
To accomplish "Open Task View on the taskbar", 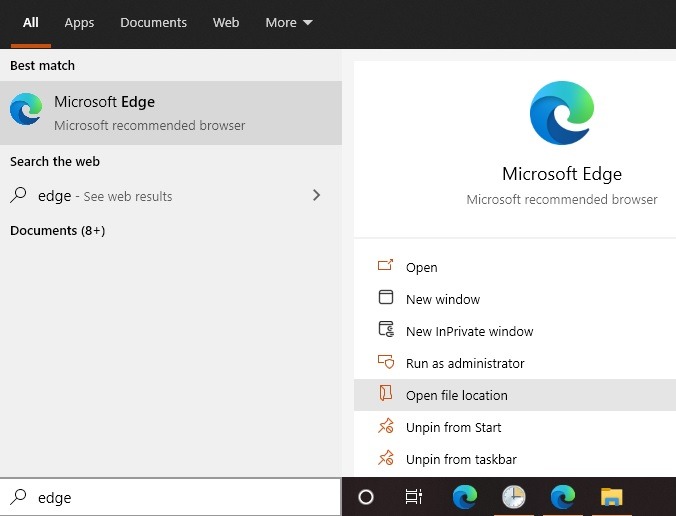I will tap(414, 497).
